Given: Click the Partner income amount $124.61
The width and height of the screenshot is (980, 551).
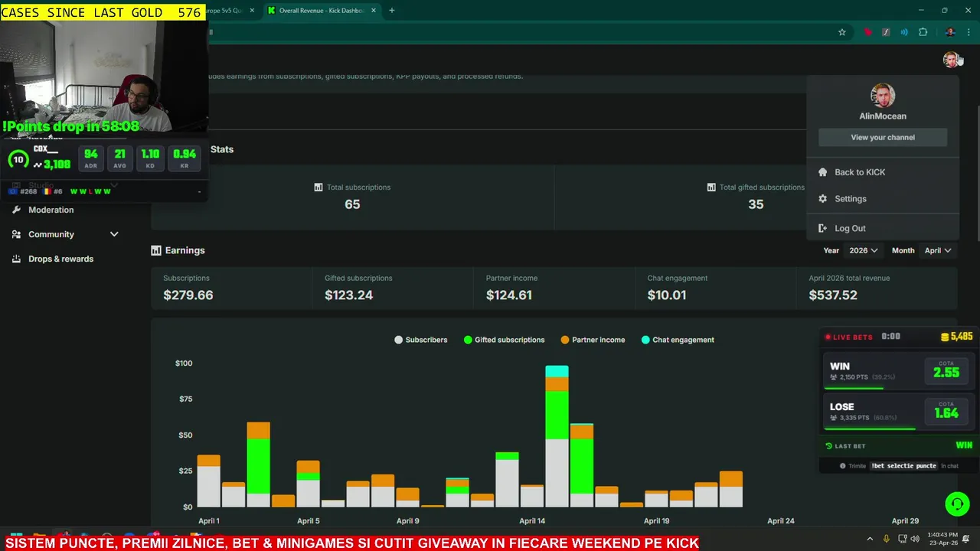Looking at the screenshot, I should (x=508, y=295).
